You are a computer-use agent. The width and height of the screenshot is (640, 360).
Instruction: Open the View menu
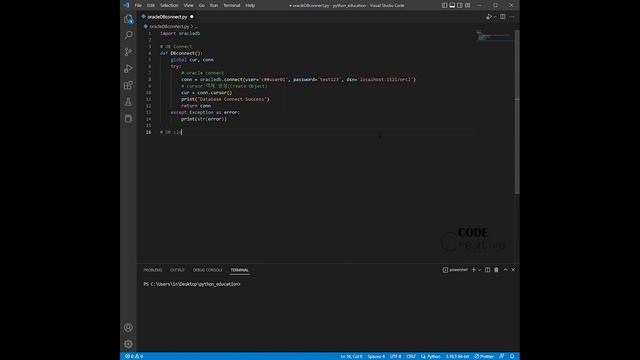(188, 5)
